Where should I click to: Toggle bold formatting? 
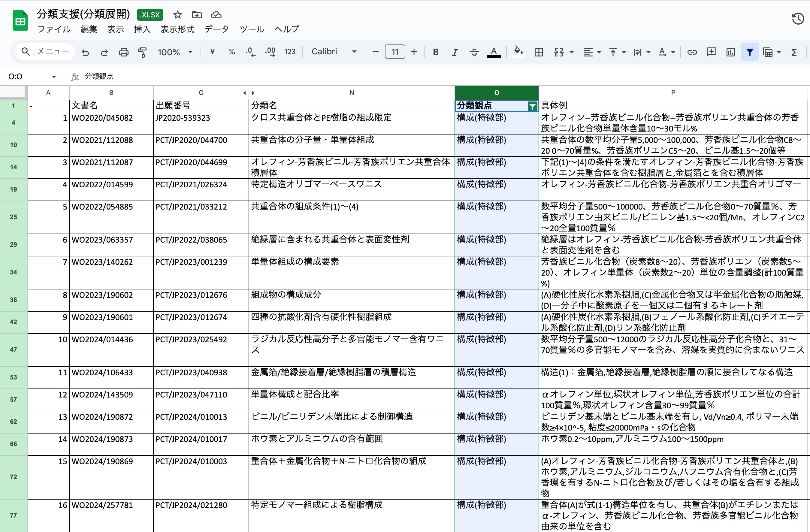(x=435, y=52)
